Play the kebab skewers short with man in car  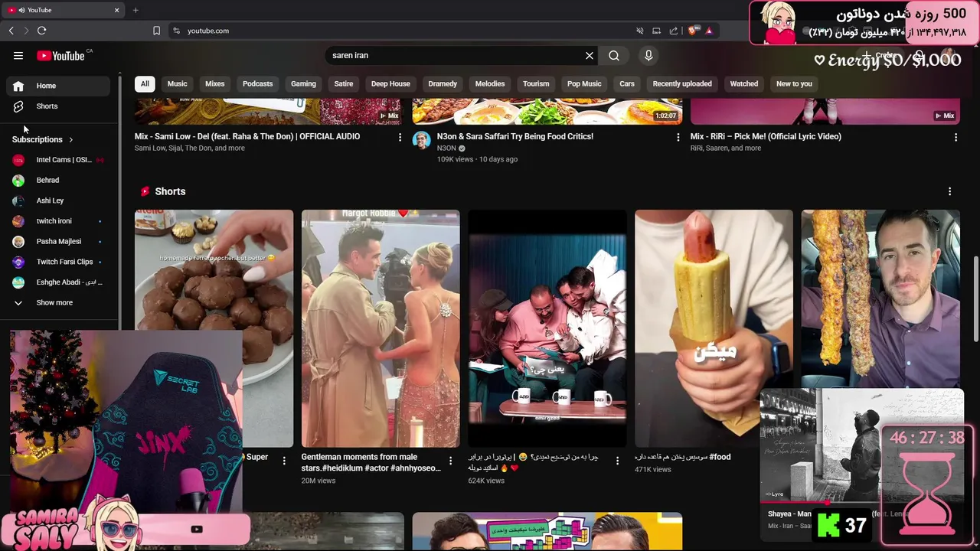tap(880, 298)
